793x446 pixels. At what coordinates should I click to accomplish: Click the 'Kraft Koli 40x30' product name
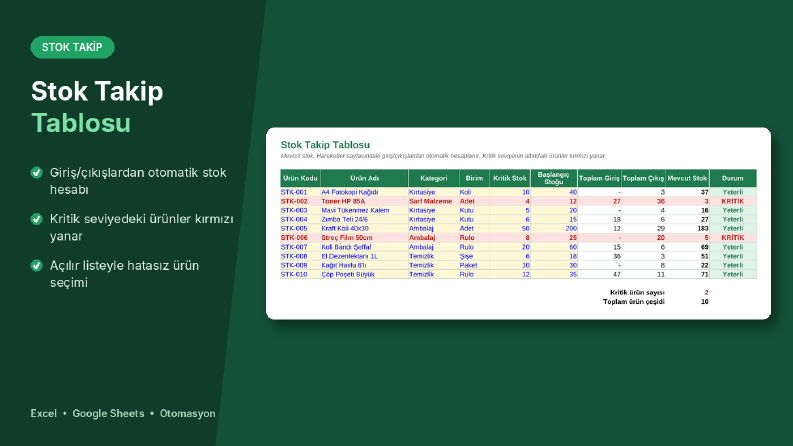pos(345,229)
